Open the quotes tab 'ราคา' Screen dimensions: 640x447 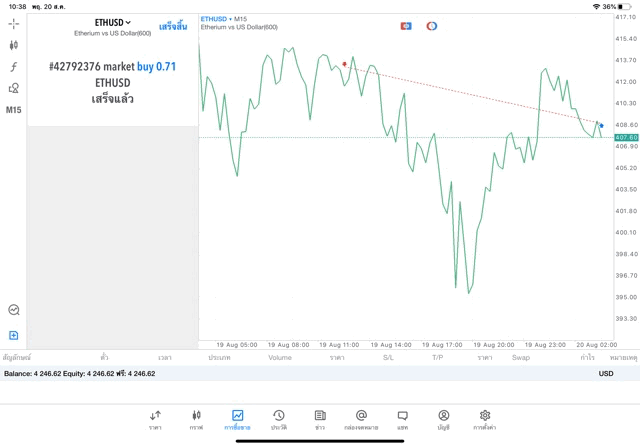pyautogui.click(x=155, y=419)
